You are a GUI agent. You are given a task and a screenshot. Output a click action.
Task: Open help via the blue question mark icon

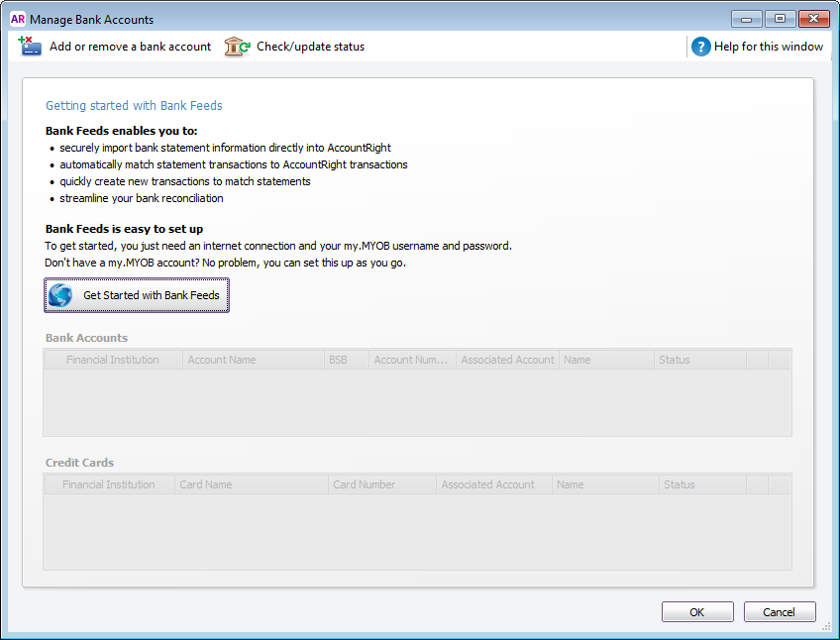tap(701, 47)
